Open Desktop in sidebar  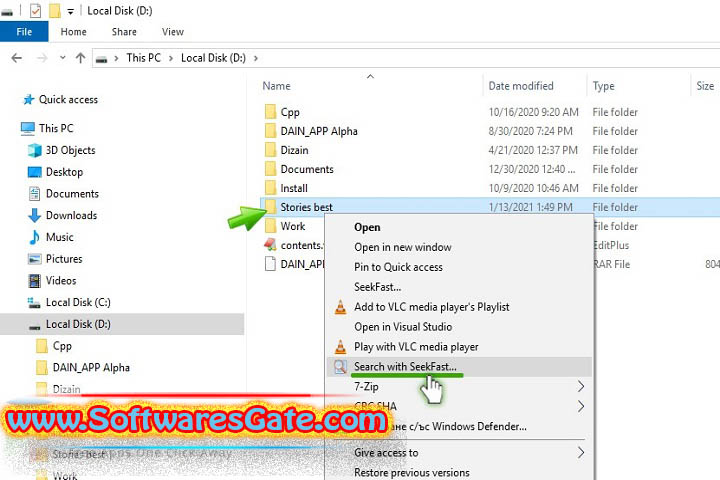point(64,172)
